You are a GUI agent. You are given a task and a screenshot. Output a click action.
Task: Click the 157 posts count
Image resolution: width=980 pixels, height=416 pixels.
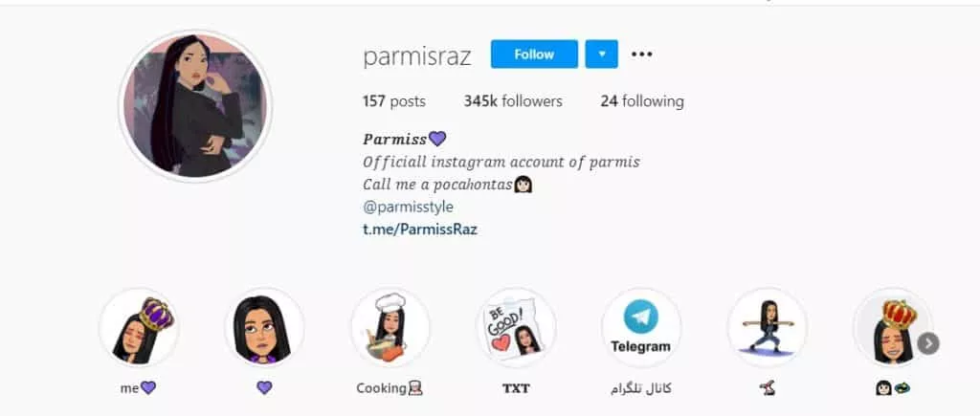393,101
